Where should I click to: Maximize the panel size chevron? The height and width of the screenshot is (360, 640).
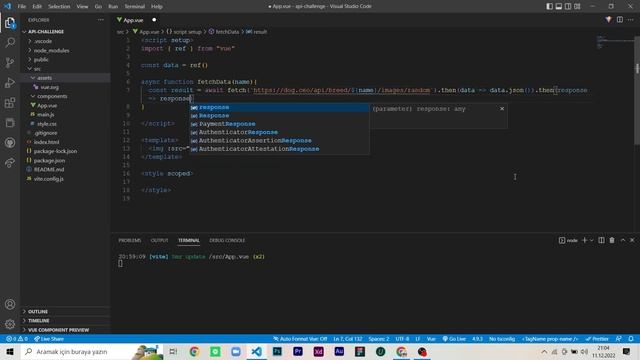[622, 240]
